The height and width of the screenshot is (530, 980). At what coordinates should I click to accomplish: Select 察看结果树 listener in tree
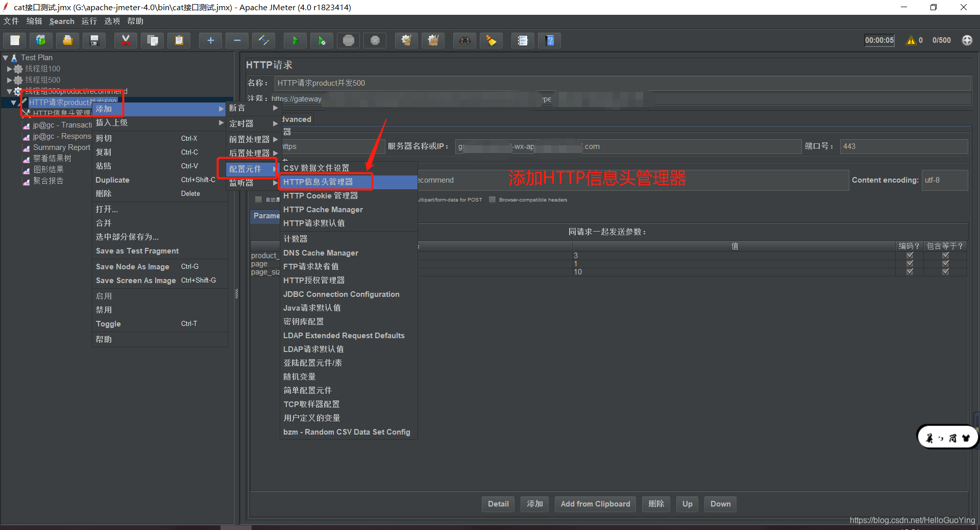pyautogui.click(x=52, y=159)
